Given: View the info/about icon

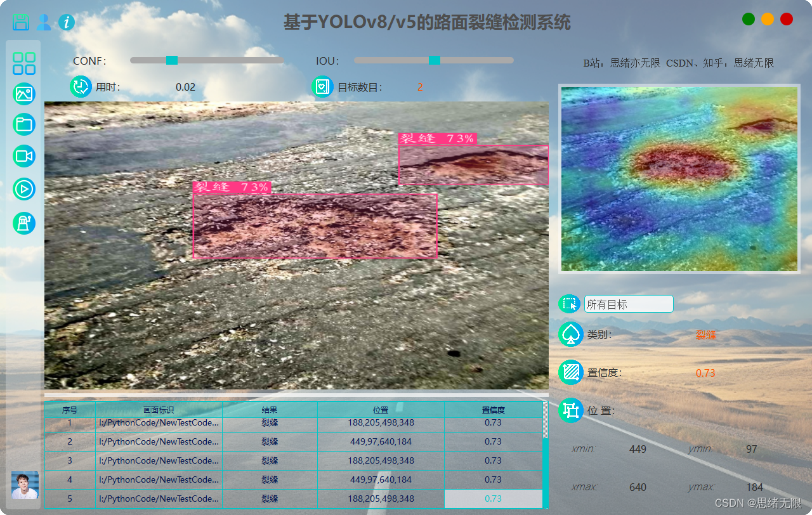Looking at the screenshot, I should 66,22.
